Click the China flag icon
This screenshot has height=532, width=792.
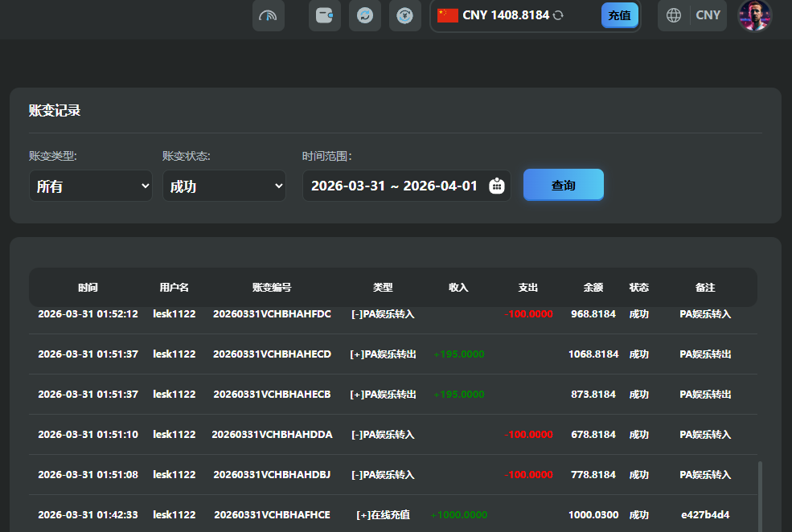point(448,15)
